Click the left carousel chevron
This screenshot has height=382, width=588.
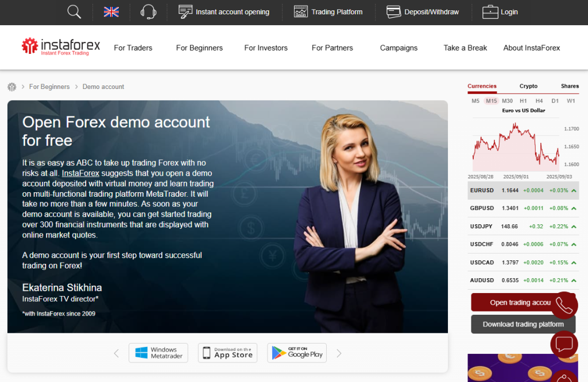[116, 353]
